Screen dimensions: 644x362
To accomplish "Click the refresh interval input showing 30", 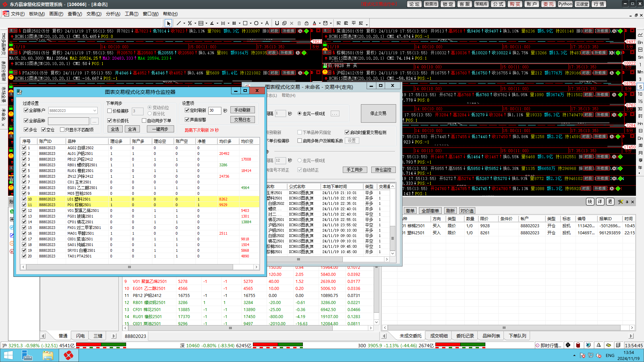I will click(215, 111).
